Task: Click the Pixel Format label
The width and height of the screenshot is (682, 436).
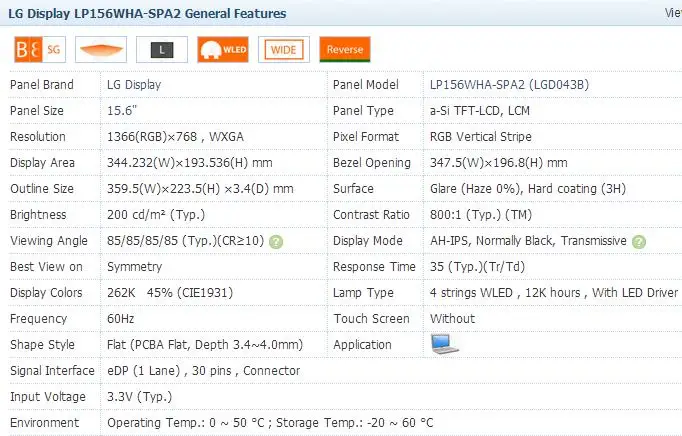Action: tap(366, 137)
